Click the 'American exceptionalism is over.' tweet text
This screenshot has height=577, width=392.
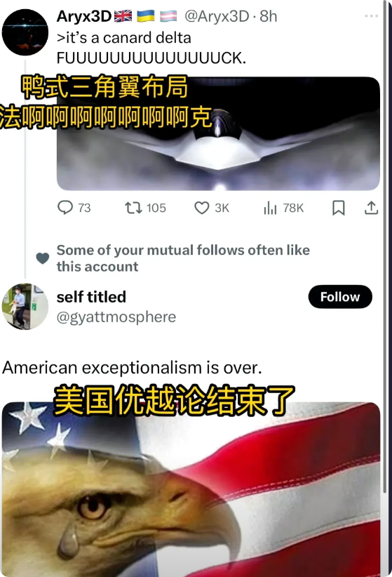tap(132, 368)
